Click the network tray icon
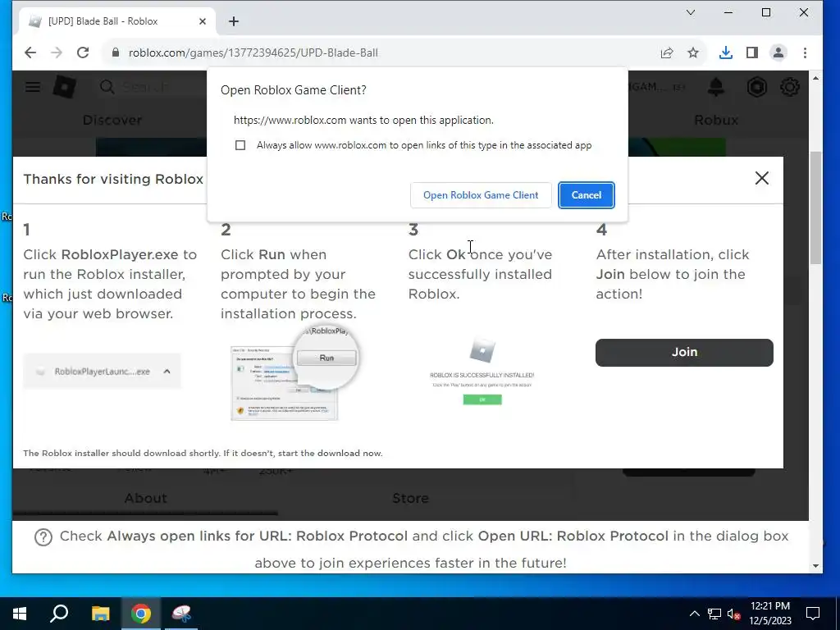840x630 pixels. click(x=714, y=614)
